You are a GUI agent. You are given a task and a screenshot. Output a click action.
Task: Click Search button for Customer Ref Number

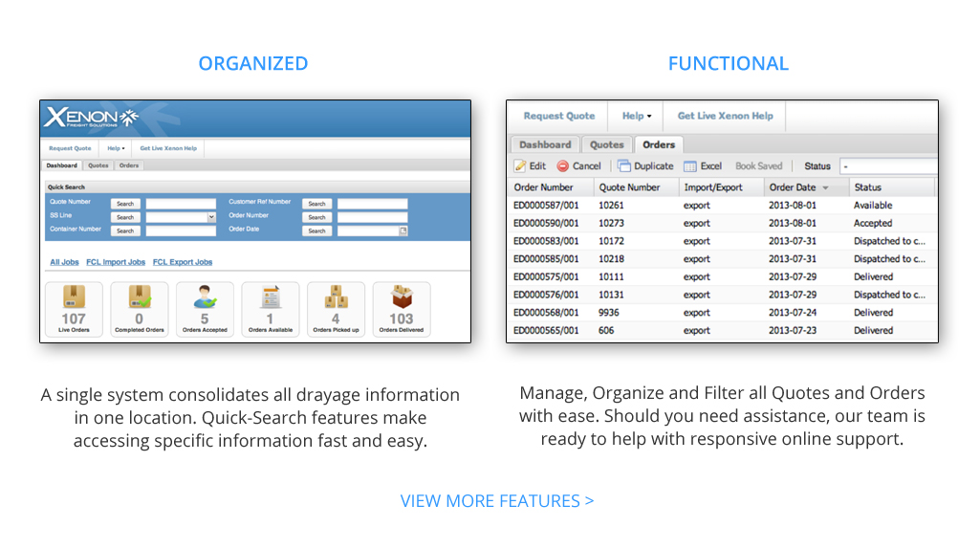click(x=316, y=204)
